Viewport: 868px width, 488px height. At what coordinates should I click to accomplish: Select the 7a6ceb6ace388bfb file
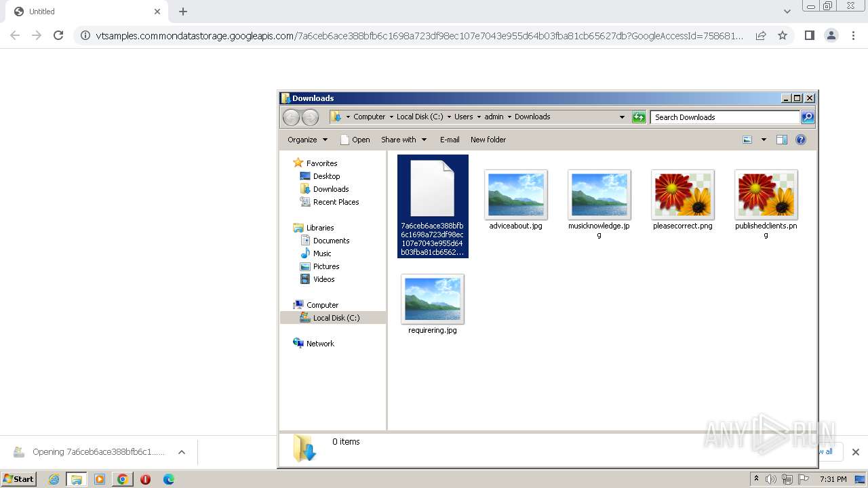click(x=433, y=206)
